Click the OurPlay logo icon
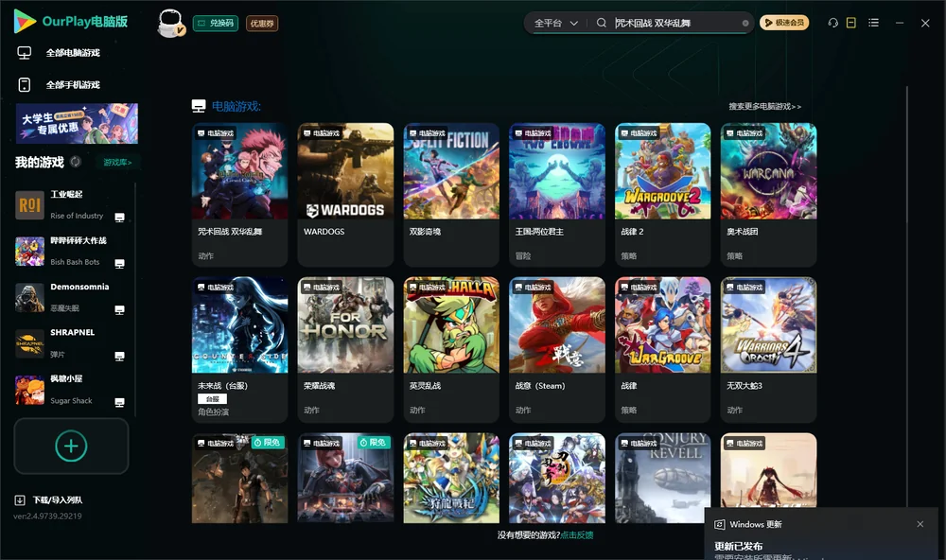 click(x=25, y=21)
